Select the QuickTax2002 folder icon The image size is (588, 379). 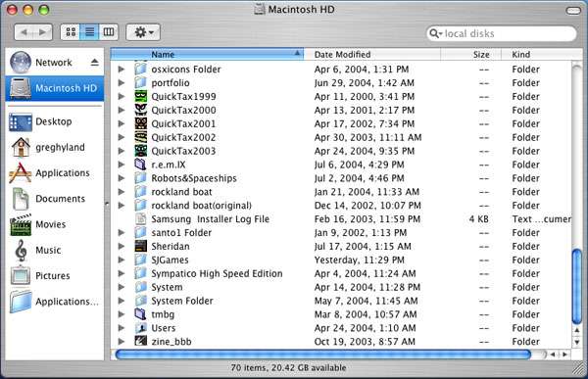pos(140,137)
